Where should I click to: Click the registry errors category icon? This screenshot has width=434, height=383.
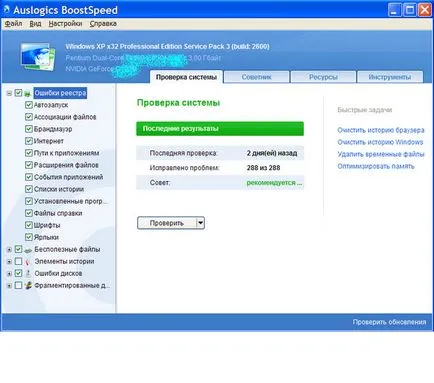point(28,93)
